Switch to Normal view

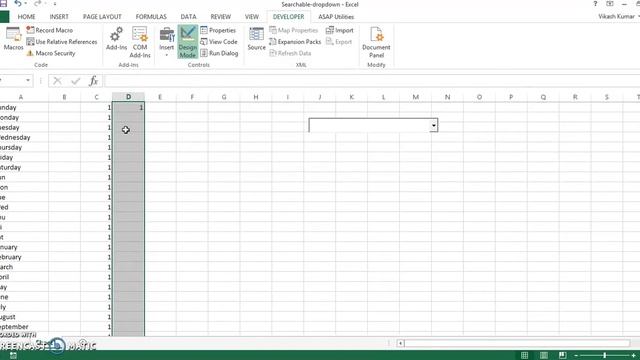coord(524,355)
